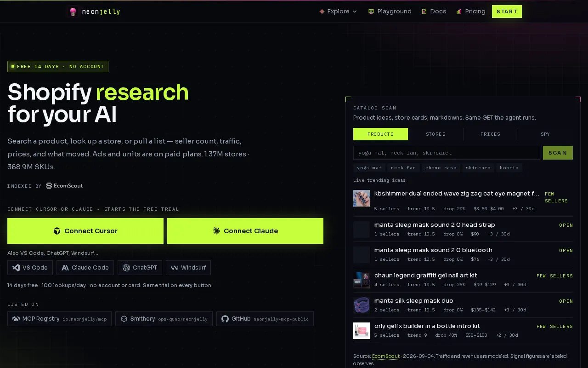Click the Pricing bar chart icon
Screen dimensions: 588x368
pyautogui.click(x=459, y=11)
